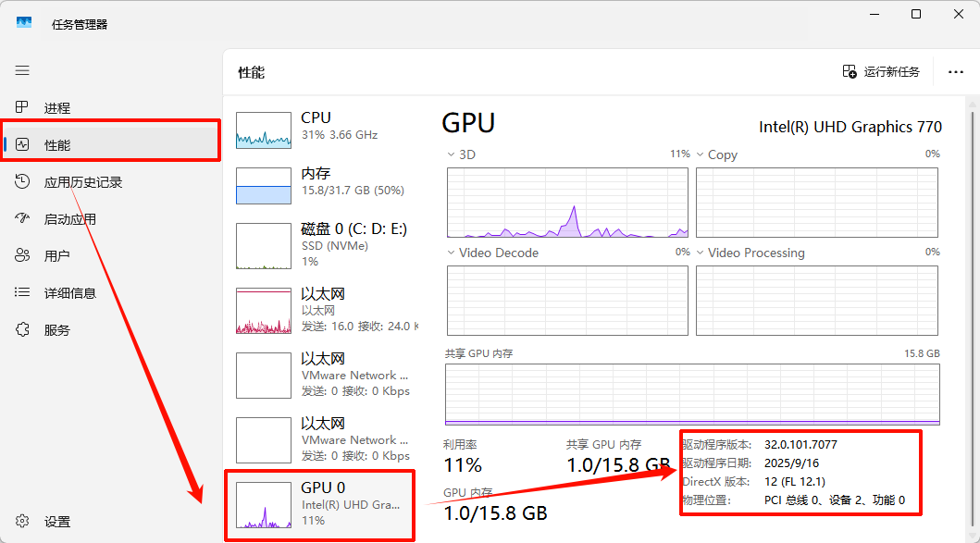Click the 共享 GPU 内存 usage graph
This screenshot has width=980, height=543.
click(x=691, y=394)
